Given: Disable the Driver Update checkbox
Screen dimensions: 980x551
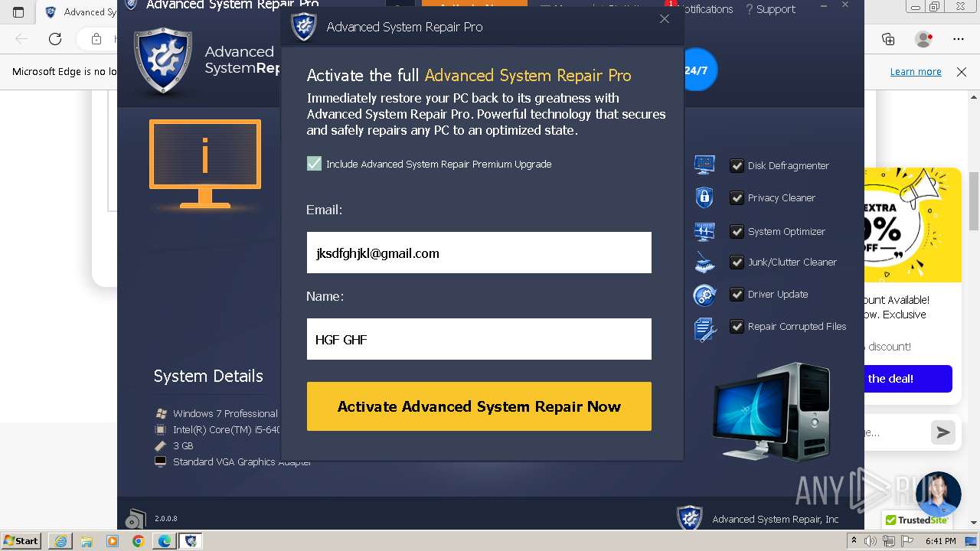Looking at the screenshot, I should coord(737,294).
